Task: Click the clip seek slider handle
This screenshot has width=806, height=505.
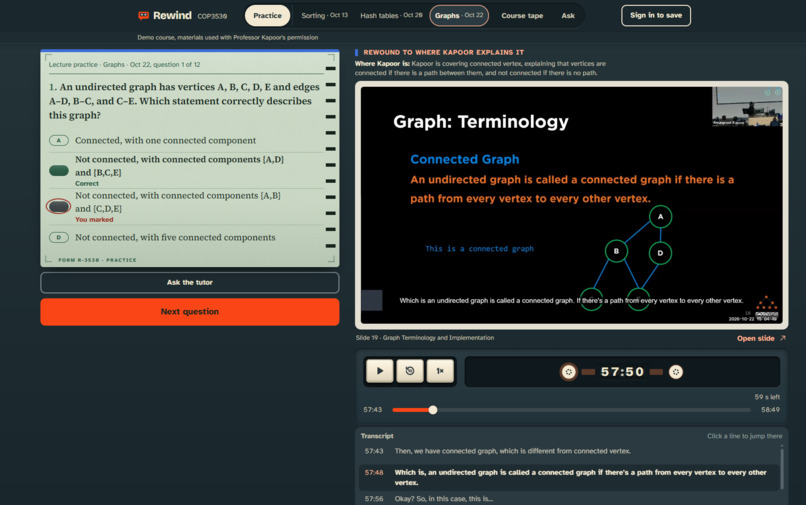Action: [x=433, y=410]
